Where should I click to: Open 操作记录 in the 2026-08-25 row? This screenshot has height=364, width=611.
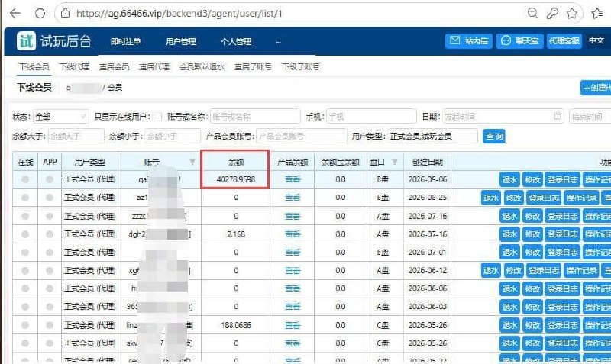click(581, 198)
